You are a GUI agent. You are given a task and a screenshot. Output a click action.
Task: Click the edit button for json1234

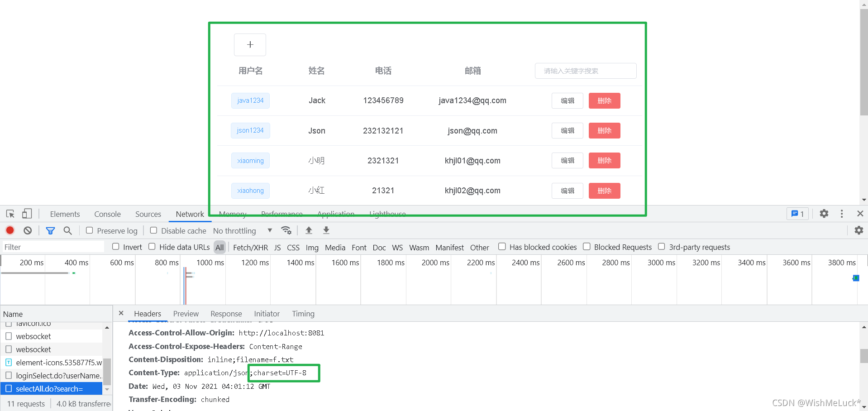568,130
